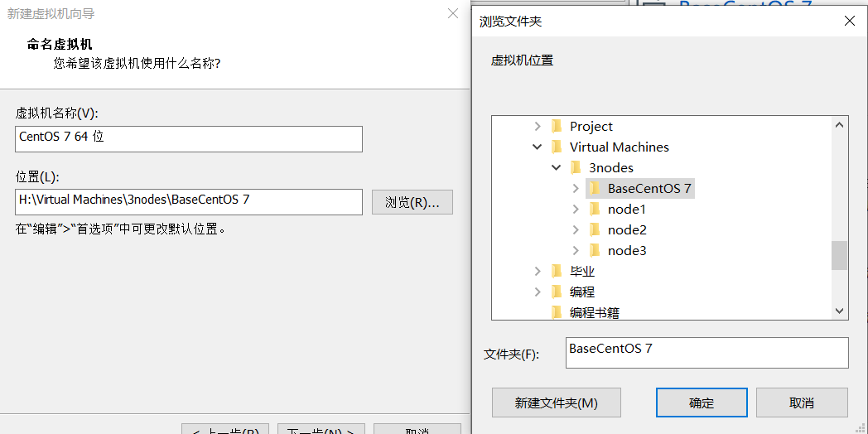
Task: Expand the node1 folder
Action: tap(576, 210)
